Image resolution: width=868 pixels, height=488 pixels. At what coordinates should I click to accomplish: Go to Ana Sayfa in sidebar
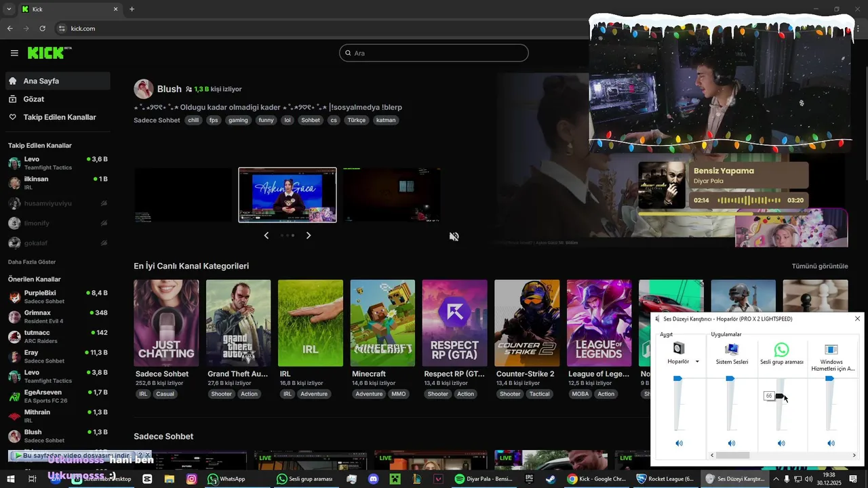[58, 81]
